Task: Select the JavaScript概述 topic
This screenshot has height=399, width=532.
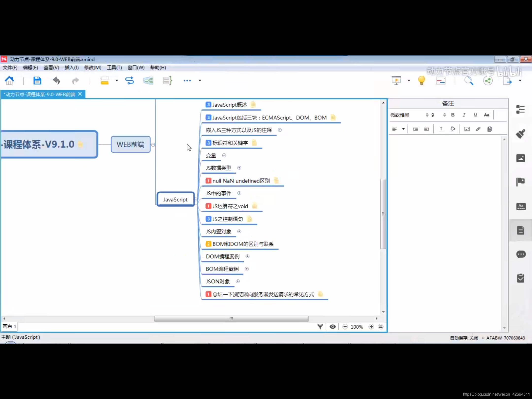Action: tap(229, 105)
